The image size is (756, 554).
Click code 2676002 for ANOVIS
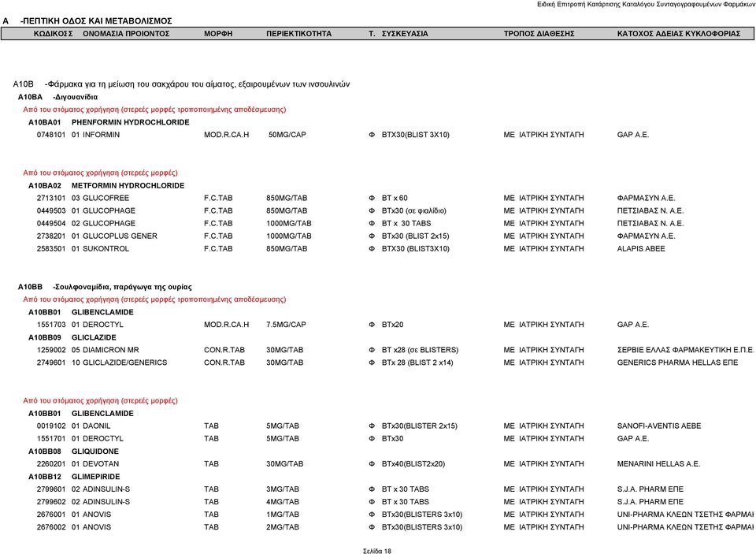(x=51, y=527)
